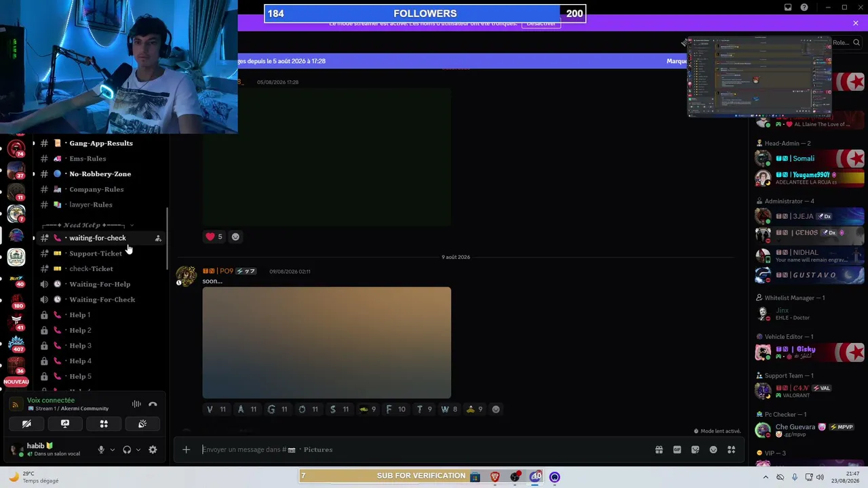Open the image attached to PO9 message
The width and height of the screenshot is (868, 488).
coord(327,343)
